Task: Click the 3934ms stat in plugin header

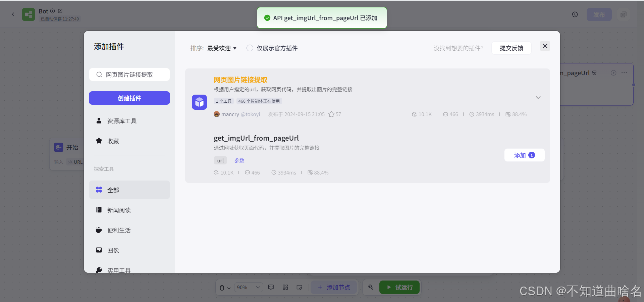Action: tap(482, 114)
